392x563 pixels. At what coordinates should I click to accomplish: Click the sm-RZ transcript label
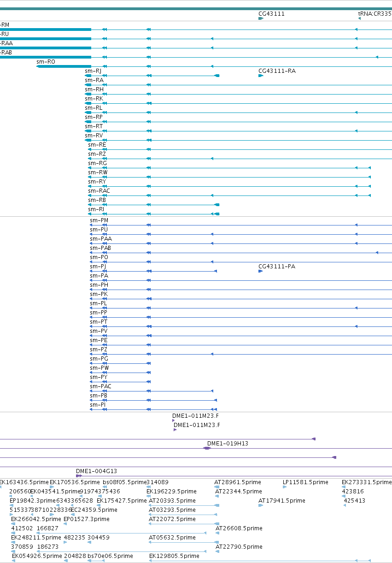(97, 154)
